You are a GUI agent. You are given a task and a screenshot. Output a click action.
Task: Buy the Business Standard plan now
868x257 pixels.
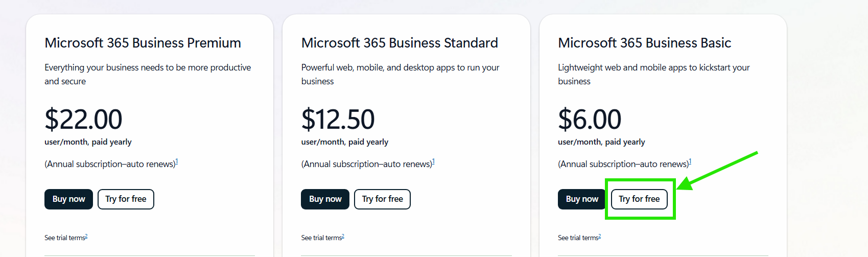click(325, 199)
